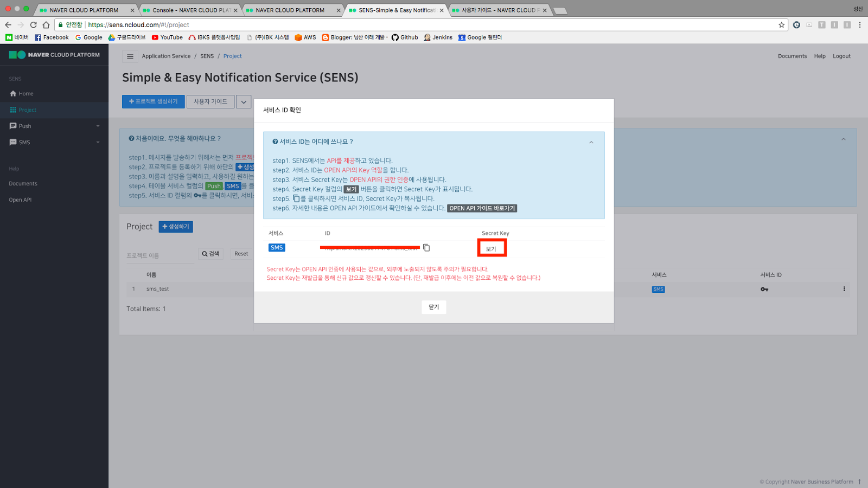The image size is (868, 488).
Task: Switch to the SENS-Simple & Easy Notification tab
Action: tap(396, 10)
